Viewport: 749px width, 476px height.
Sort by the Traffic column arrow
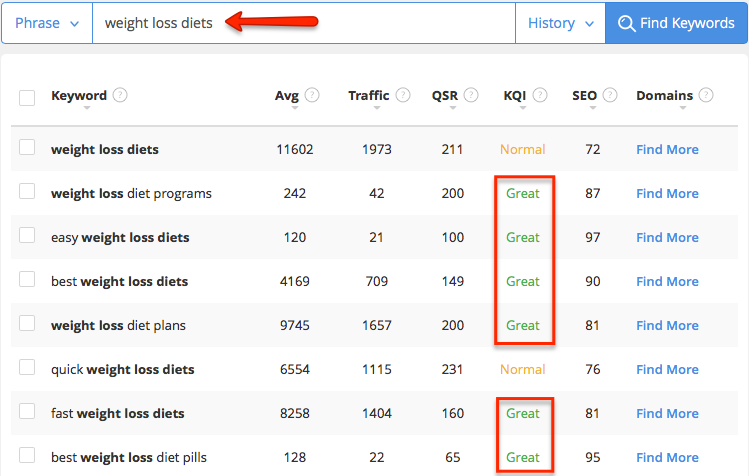click(x=377, y=108)
